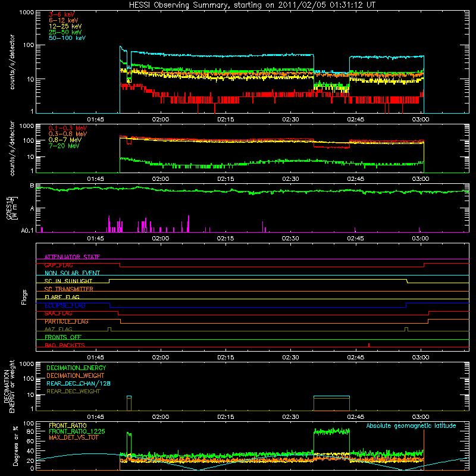Select the SC_IN_SUNLIGHT flag label
Image resolution: width=476 pixels, height=476 pixels.
68,281
